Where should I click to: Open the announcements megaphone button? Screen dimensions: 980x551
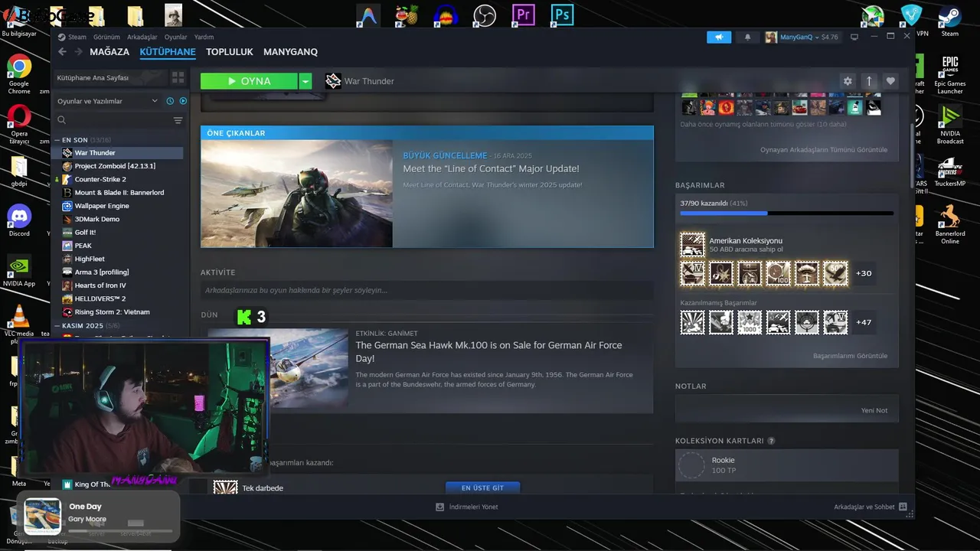point(719,37)
